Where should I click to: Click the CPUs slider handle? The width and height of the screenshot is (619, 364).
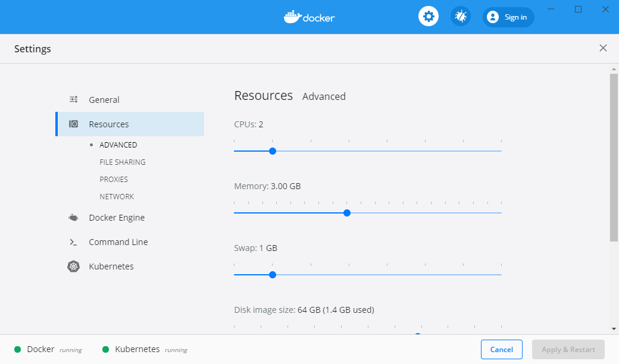[x=273, y=151]
